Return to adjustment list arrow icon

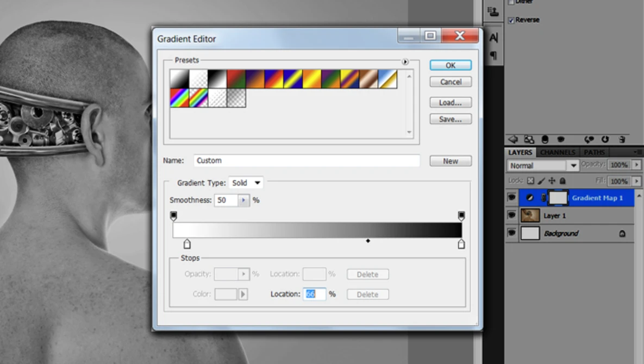click(513, 140)
